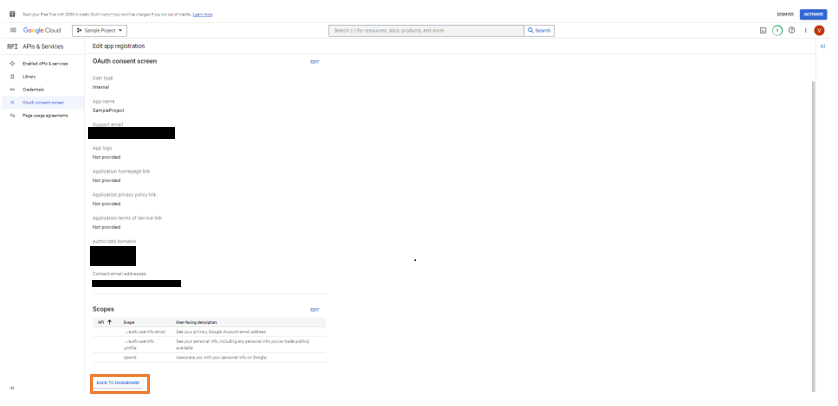Viewport: 838px width, 406px height.
Task: Open the hamburger navigation menu
Action: point(13,31)
